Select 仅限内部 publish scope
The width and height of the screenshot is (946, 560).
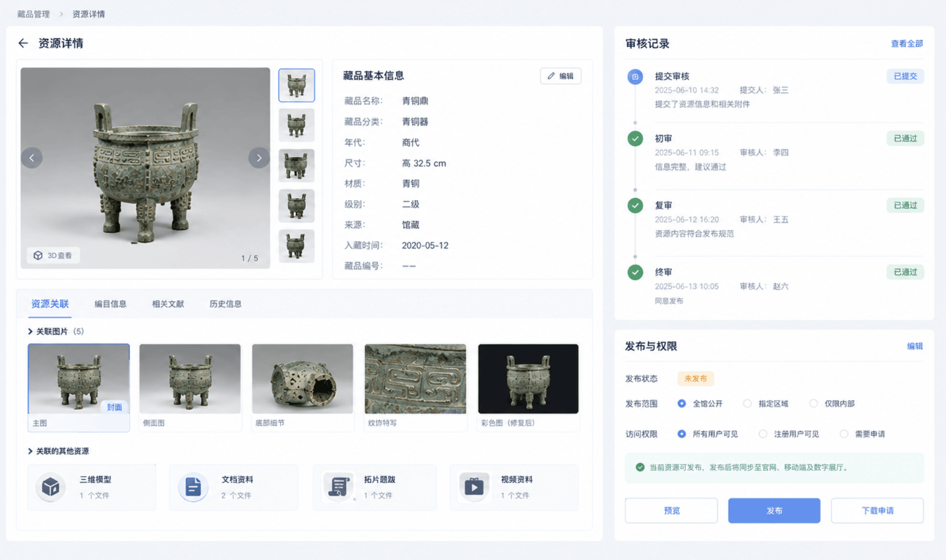pyautogui.click(x=813, y=404)
